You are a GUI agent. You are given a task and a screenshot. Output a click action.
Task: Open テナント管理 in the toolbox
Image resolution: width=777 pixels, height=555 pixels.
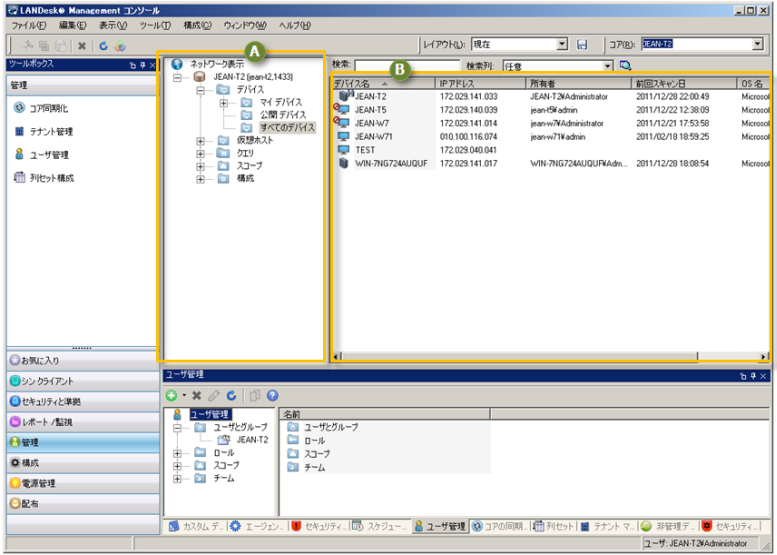pos(44,131)
